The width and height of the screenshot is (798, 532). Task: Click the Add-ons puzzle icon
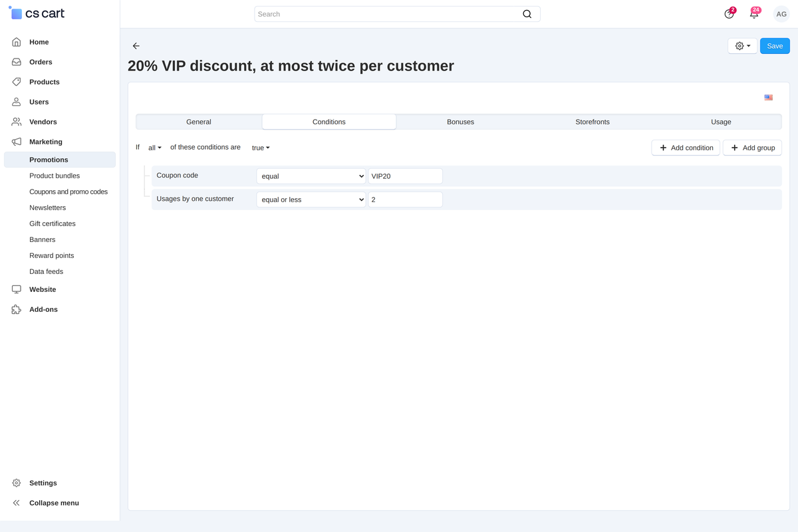tap(17, 309)
